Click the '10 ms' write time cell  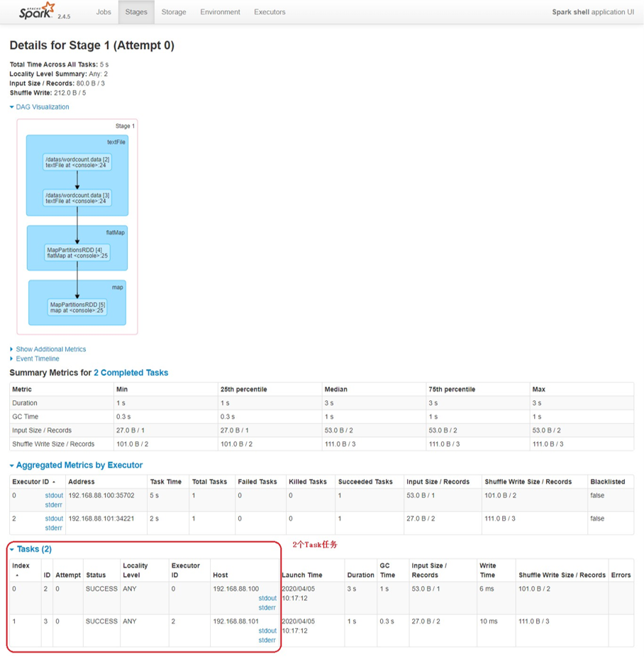coord(488,621)
